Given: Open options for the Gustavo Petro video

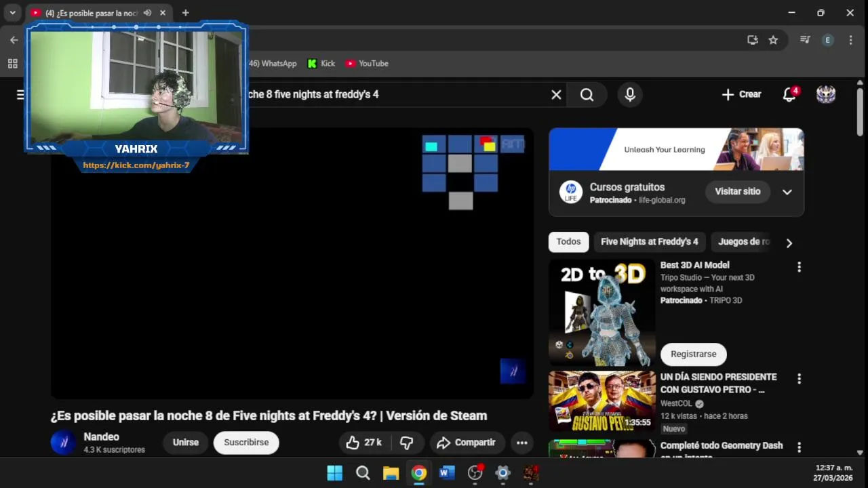Looking at the screenshot, I should tap(799, 379).
